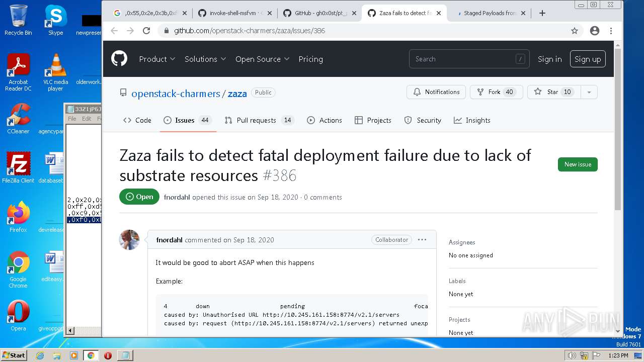
Task: Click fnordahl's avatar picture
Action: click(129, 240)
